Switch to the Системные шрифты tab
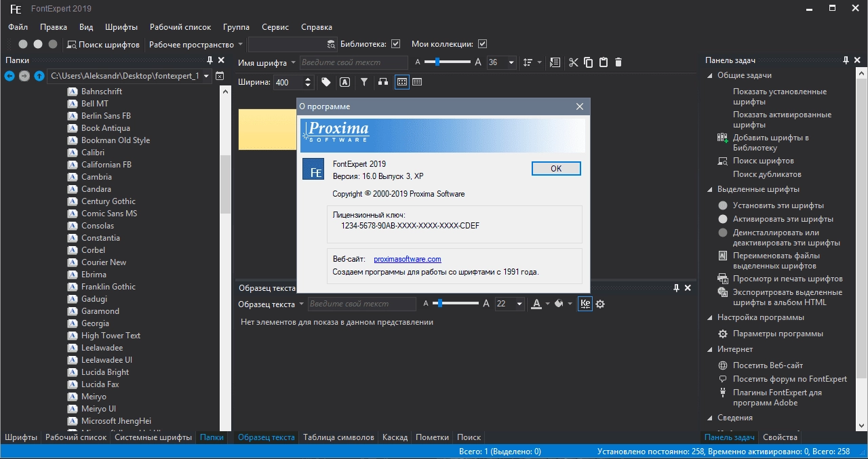This screenshot has width=868, height=459. pyautogui.click(x=153, y=437)
